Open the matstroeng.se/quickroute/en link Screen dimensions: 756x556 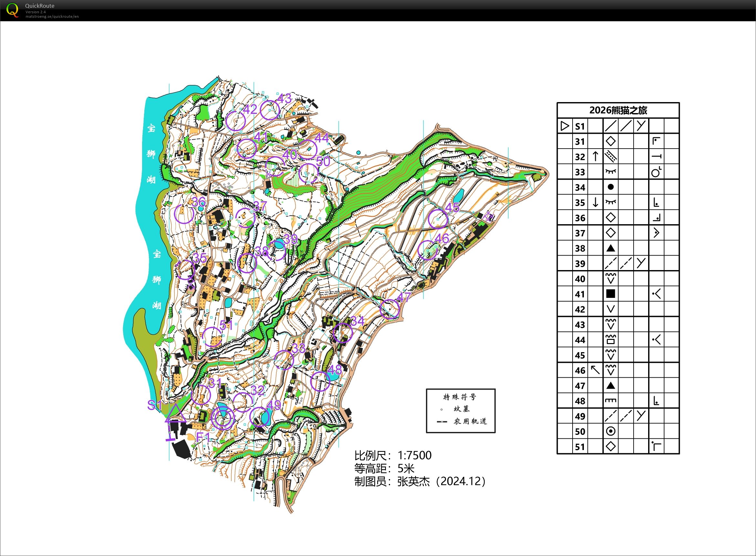pos(52,16)
